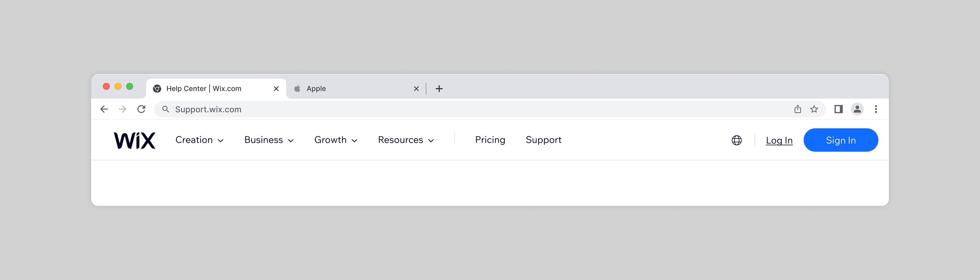Expand the Creation dropdown menu
Image resolution: width=980 pixels, height=280 pixels.
click(199, 140)
